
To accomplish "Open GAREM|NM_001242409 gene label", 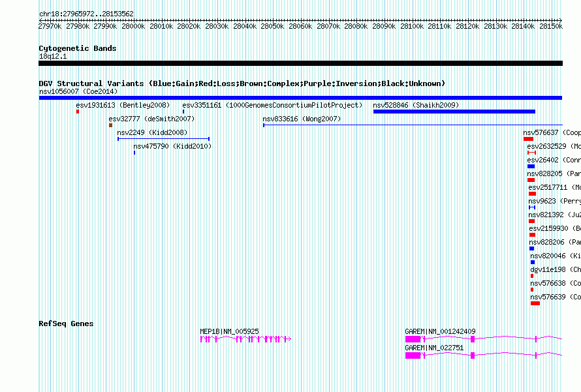I will (x=440, y=331).
